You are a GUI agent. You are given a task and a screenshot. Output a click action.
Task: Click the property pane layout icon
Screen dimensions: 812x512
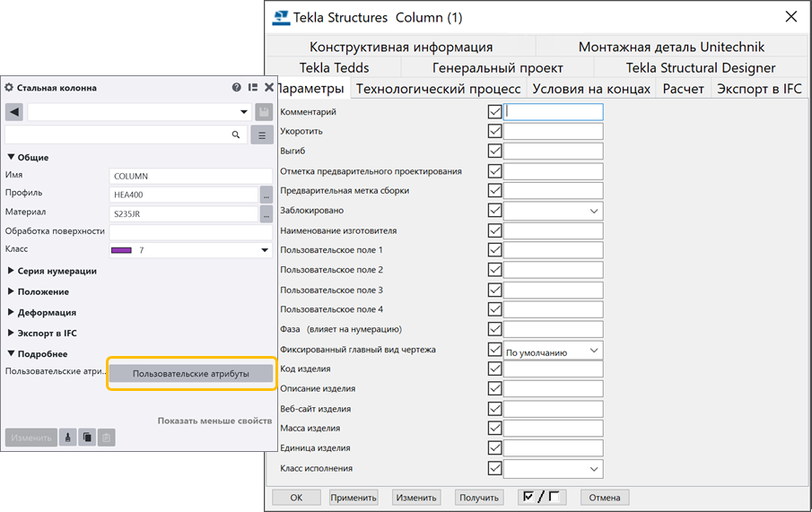coord(252,88)
